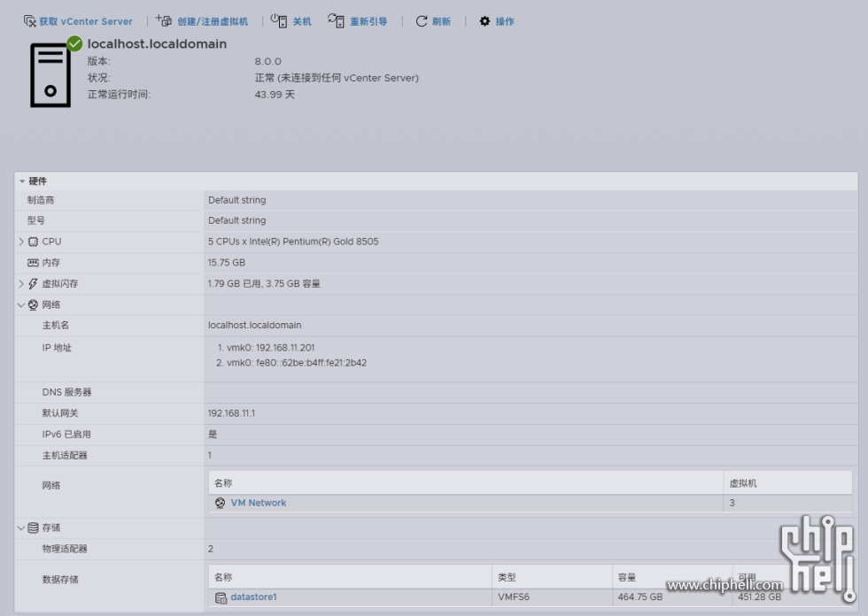
Task: Click the host title localhost.localdomain
Action: (x=158, y=43)
